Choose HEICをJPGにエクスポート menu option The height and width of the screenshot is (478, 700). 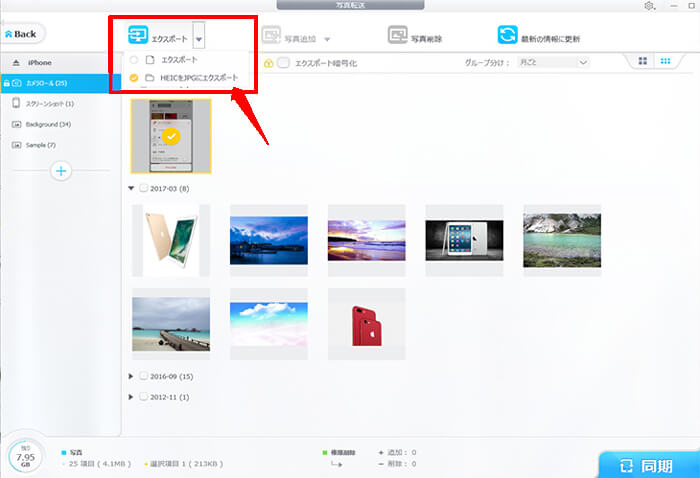tap(190, 76)
